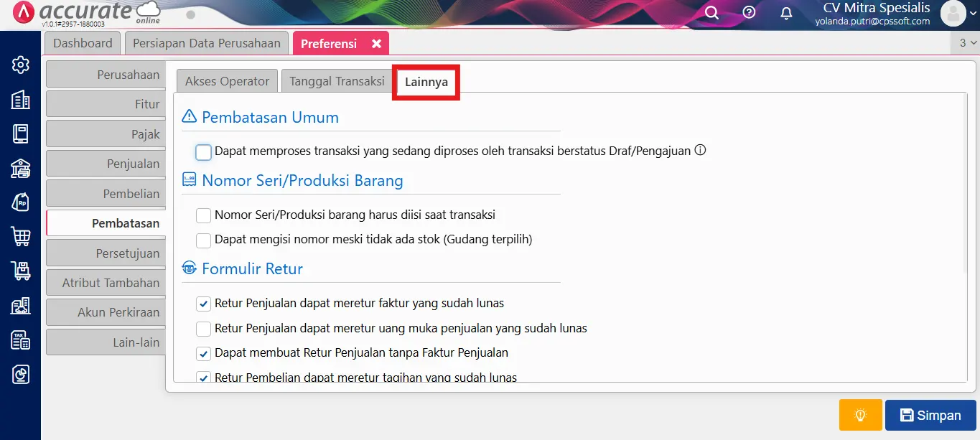
Task: Open Penjualan preferences section
Action: 106,164
